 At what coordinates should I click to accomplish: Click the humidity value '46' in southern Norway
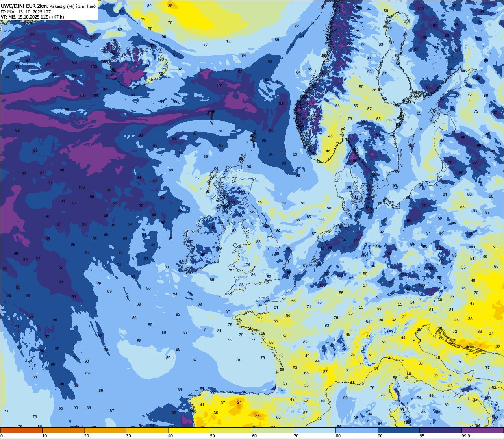pos(328,151)
